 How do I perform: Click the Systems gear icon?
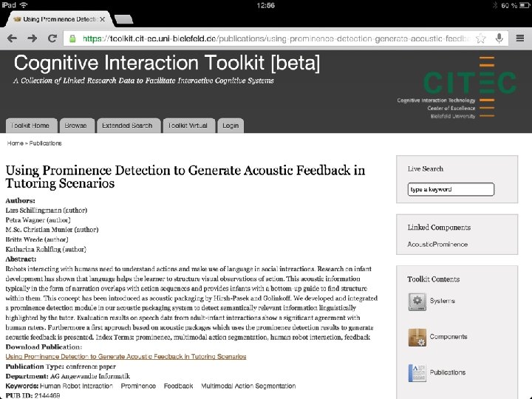417,301
